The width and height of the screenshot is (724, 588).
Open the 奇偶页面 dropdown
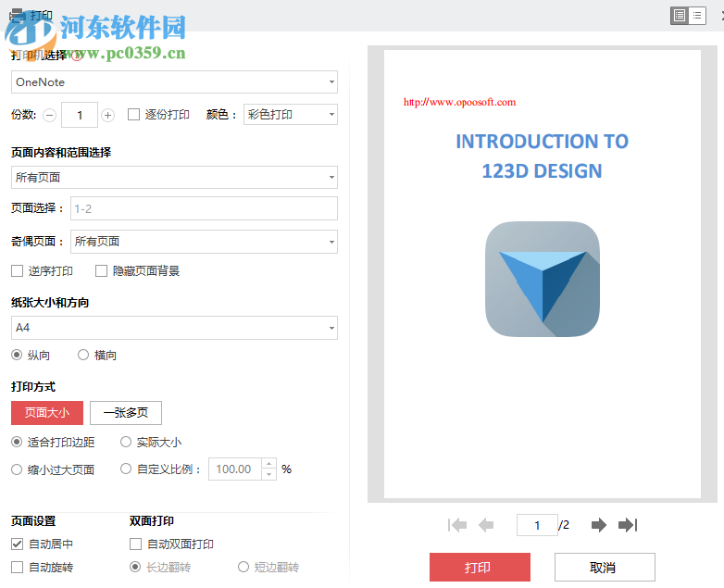coord(204,242)
